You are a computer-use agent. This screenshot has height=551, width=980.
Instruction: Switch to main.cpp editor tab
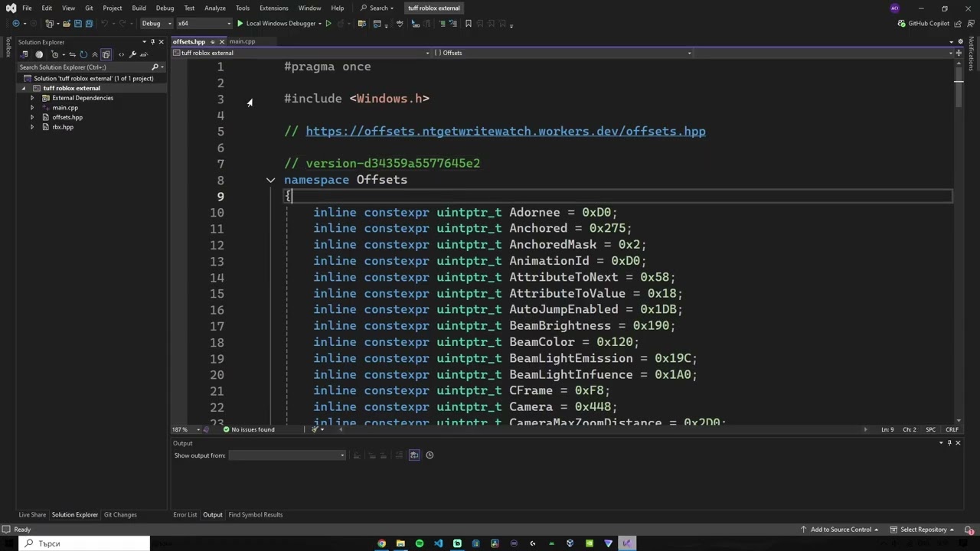click(242, 41)
